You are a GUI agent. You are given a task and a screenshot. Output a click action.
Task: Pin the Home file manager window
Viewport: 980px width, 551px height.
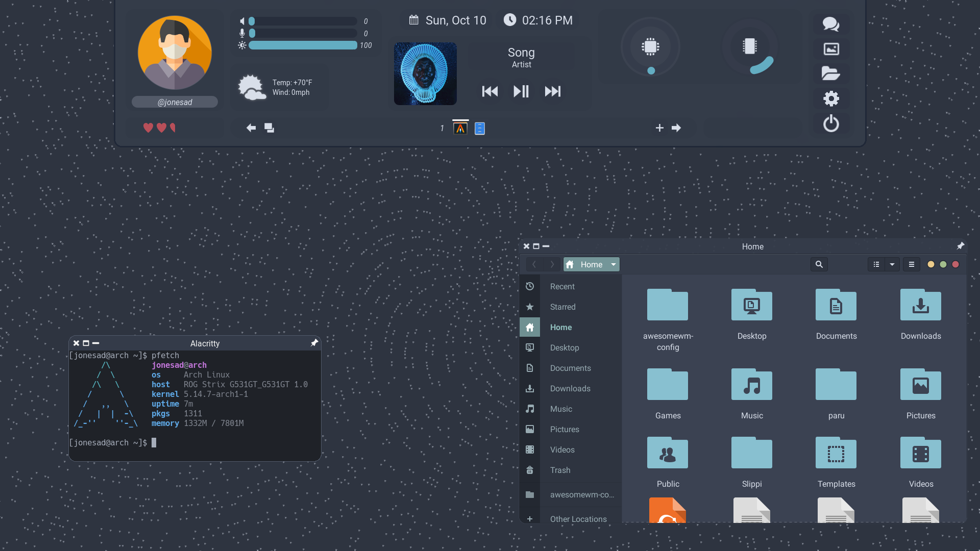tap(961, 246)
